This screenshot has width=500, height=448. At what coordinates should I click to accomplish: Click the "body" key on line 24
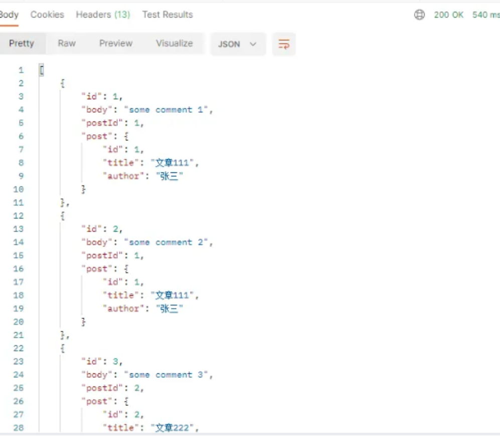click(97, 375)
